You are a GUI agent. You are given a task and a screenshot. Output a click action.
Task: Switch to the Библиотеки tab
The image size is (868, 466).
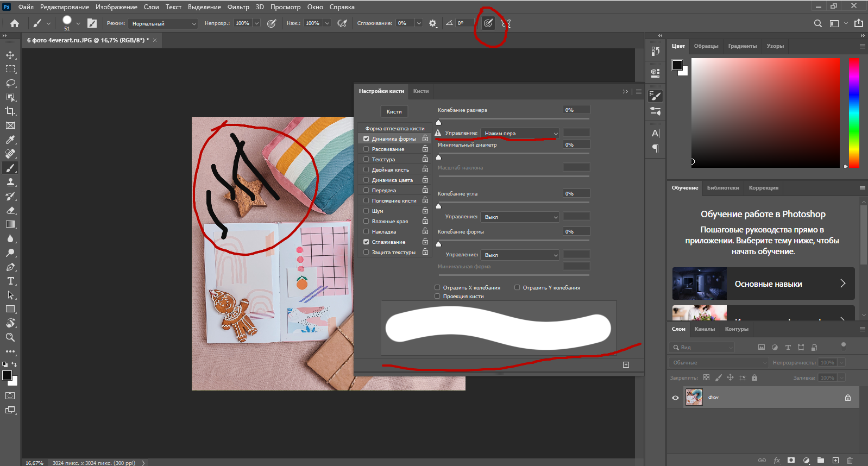(x=723, y=188)
